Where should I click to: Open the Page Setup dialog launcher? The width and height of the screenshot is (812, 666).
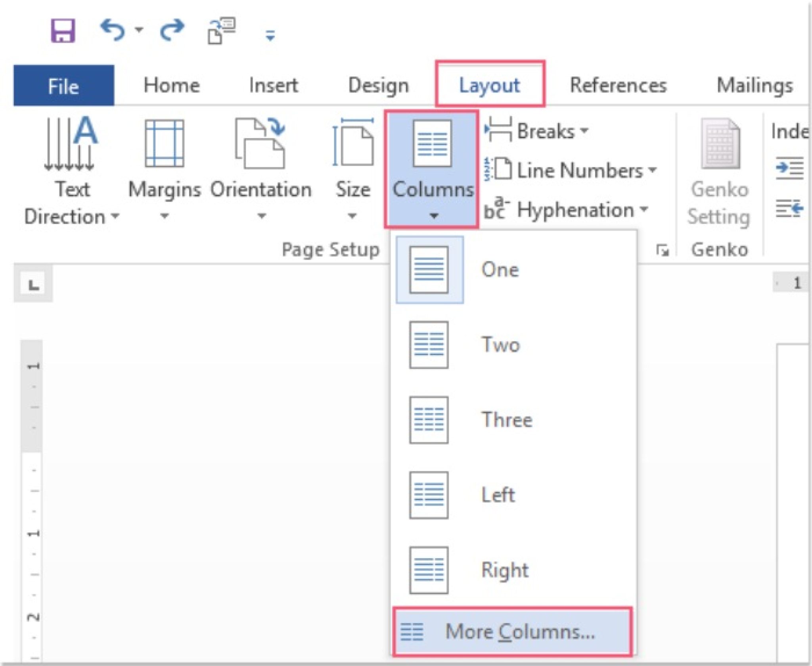[664, 249]
